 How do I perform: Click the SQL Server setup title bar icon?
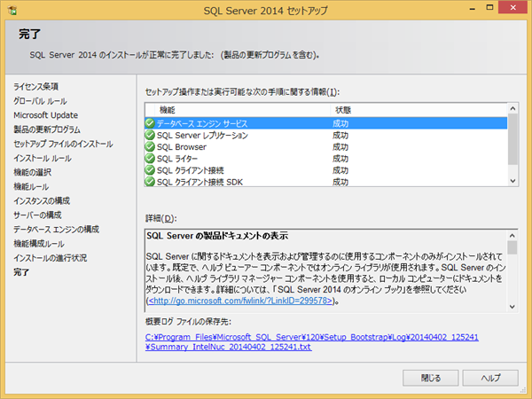tap(11, 11)
